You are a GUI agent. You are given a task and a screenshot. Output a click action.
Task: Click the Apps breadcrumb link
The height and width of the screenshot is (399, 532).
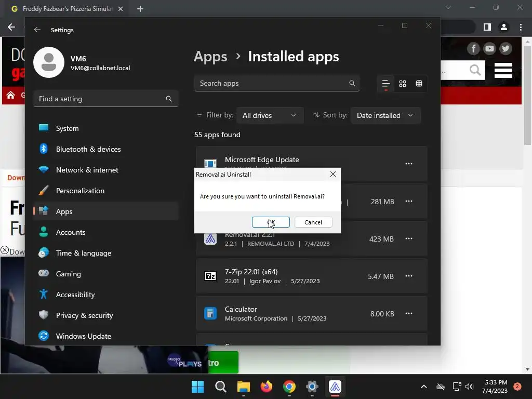pyautogui.click(x=210, y=57)
